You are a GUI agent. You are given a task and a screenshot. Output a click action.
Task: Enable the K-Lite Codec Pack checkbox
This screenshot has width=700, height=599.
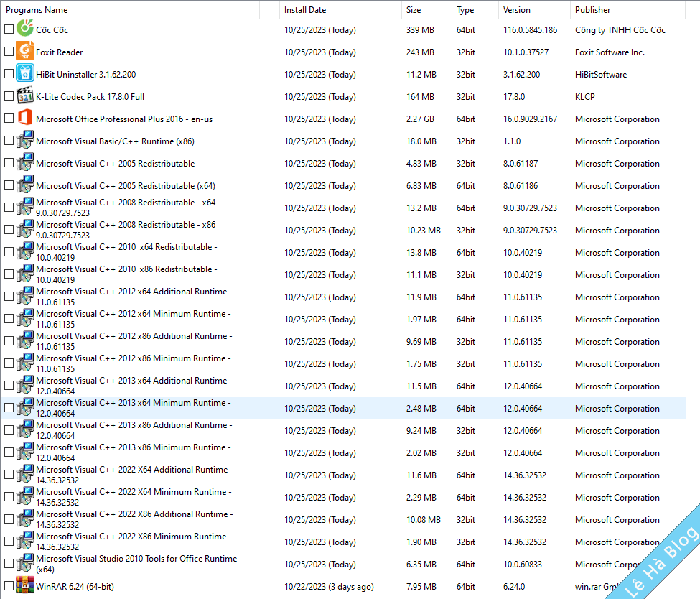coord(9,96)
